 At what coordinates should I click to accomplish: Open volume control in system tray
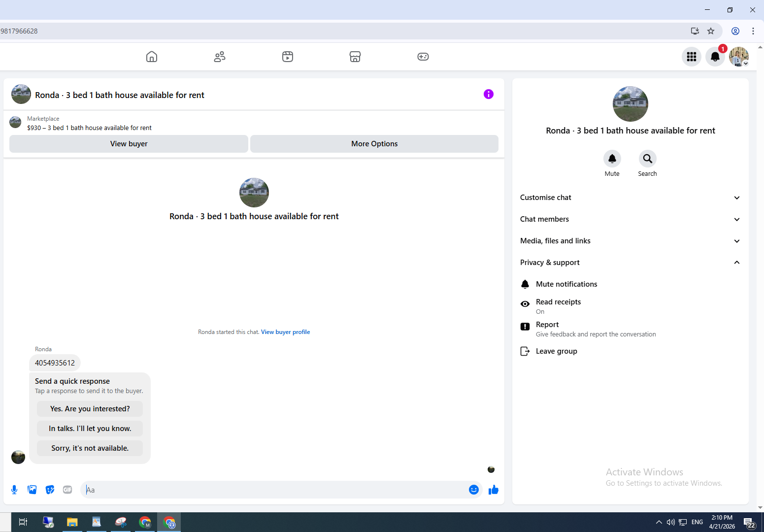pyautogui.click(x=670, y=522)
